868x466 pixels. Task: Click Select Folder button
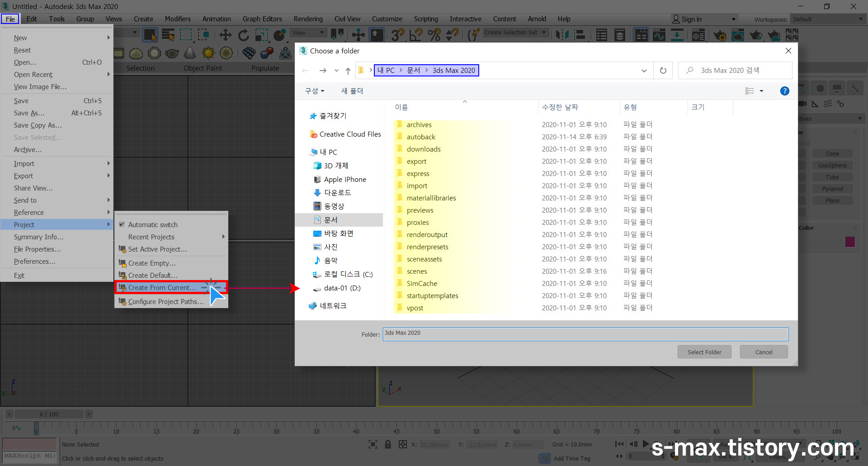click(704, 352)
